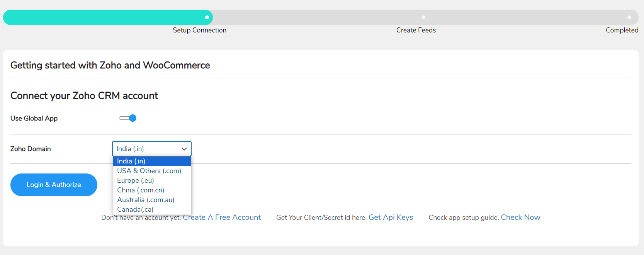644x255 pixels.
Task: Click the Setup Connection progress step dot
Action: tap(207, 17)
